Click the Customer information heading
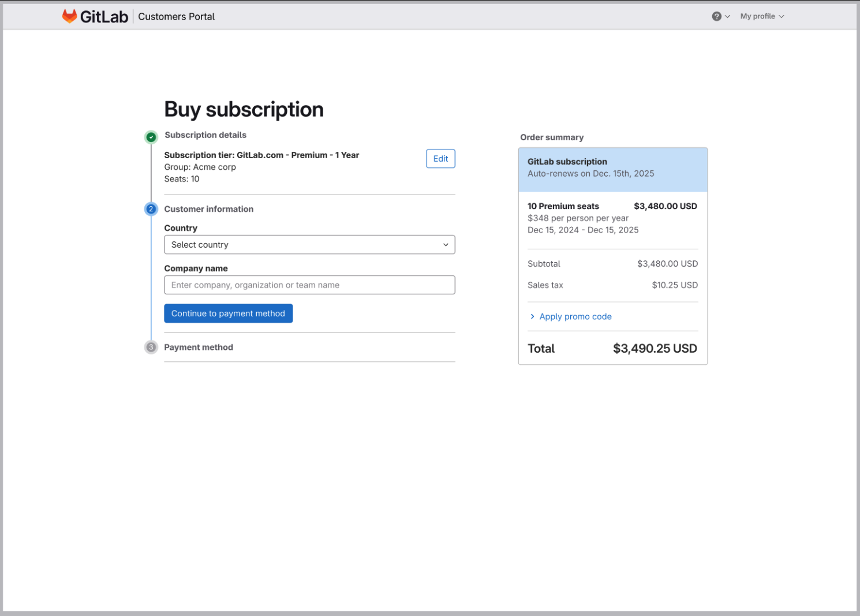This screenshot has width=860, height=616. [x=209, y=209]
